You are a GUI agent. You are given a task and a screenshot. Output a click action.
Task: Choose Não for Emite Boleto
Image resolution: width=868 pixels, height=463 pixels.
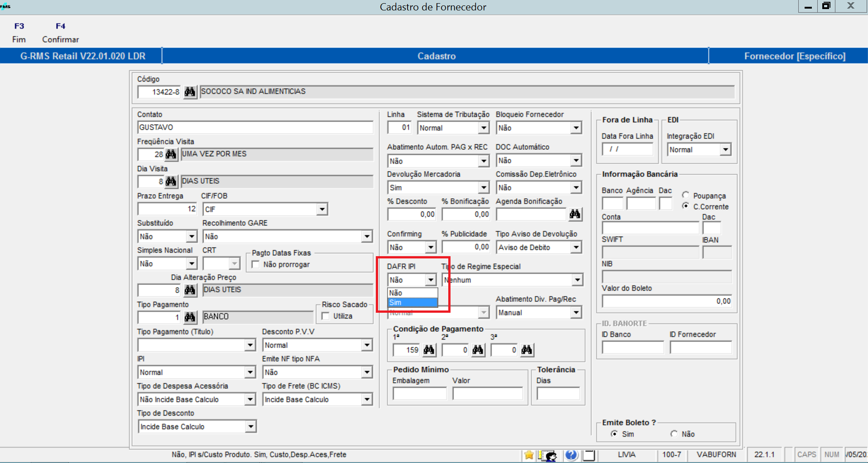coord(674,434)
